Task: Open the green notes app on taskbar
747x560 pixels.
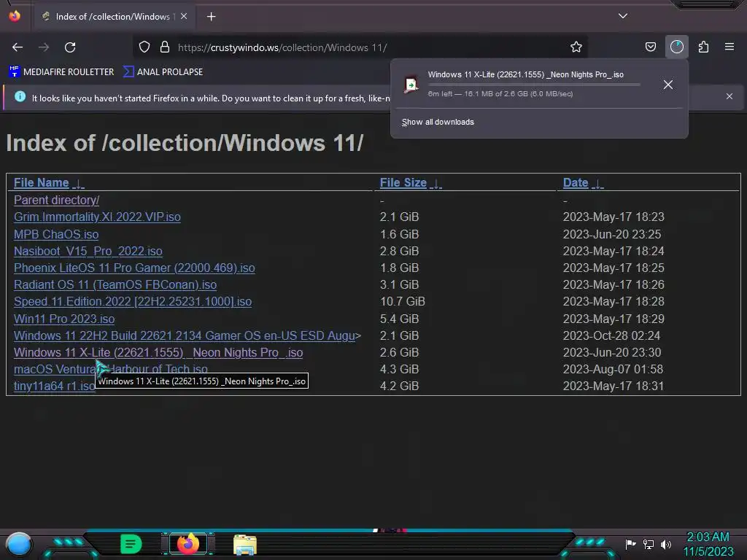Action: click(x=131, y=544)
